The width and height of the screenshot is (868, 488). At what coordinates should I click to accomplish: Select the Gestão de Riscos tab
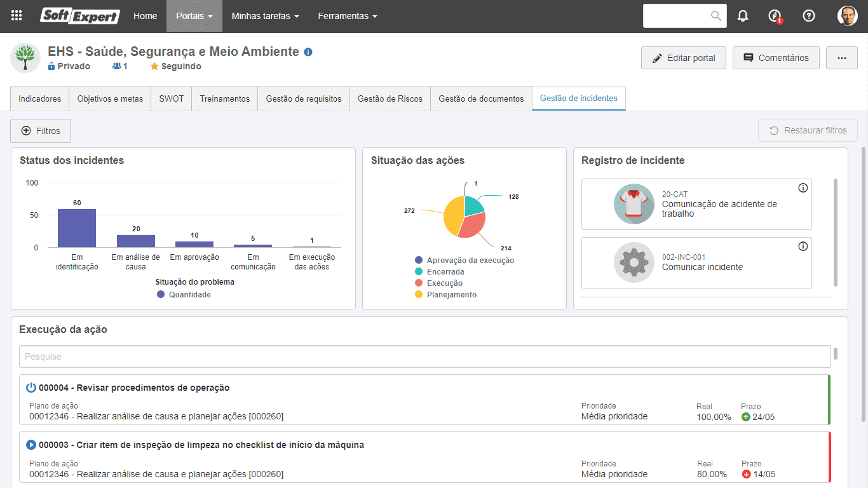point(390,98)
